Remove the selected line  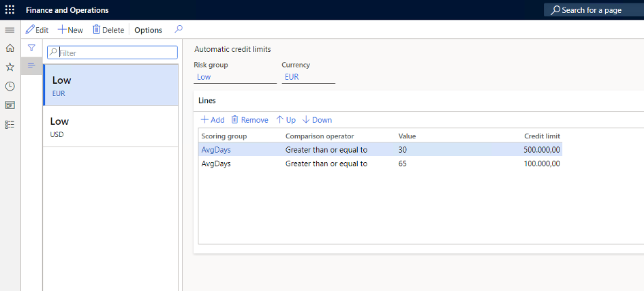(x=249, y=120)
